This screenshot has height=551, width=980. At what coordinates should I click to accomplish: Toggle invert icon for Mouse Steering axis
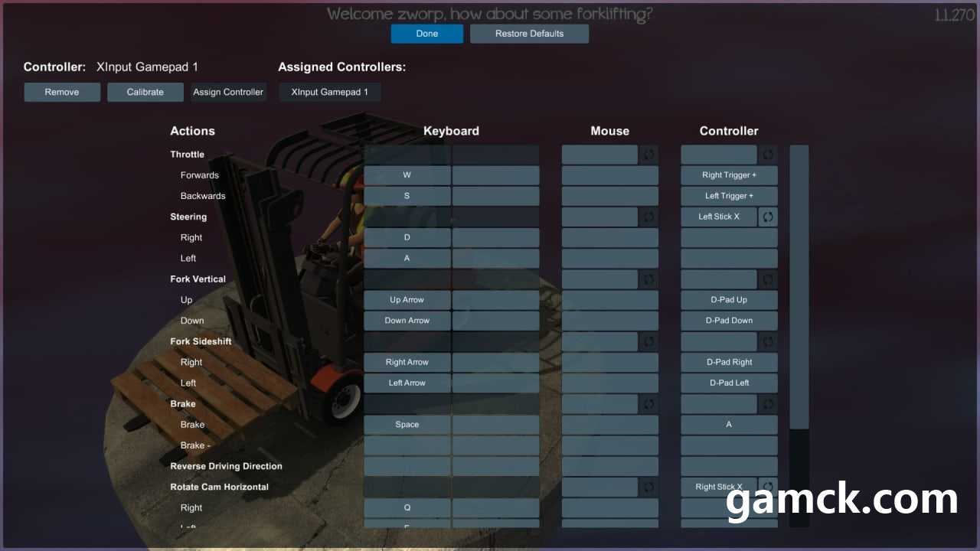[x=648, y=217]
